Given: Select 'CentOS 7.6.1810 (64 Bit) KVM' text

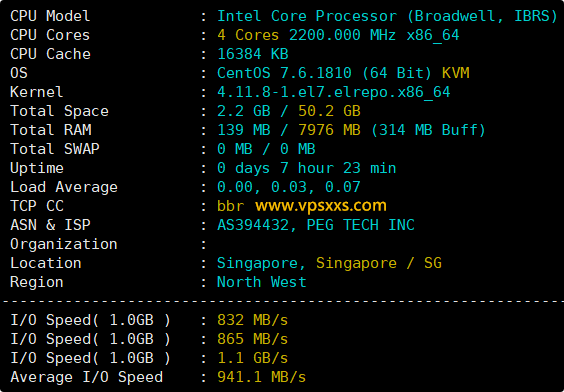Looking at the screenshot, I should click(343, 73).
